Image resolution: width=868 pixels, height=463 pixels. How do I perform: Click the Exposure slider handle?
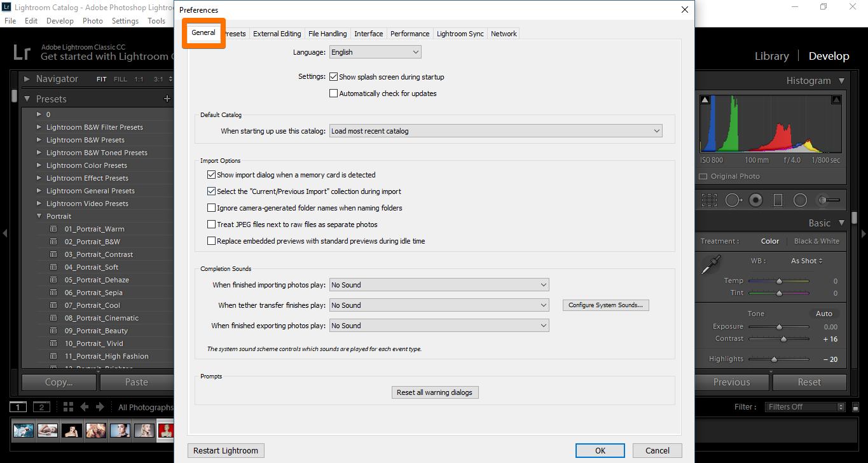779,326
